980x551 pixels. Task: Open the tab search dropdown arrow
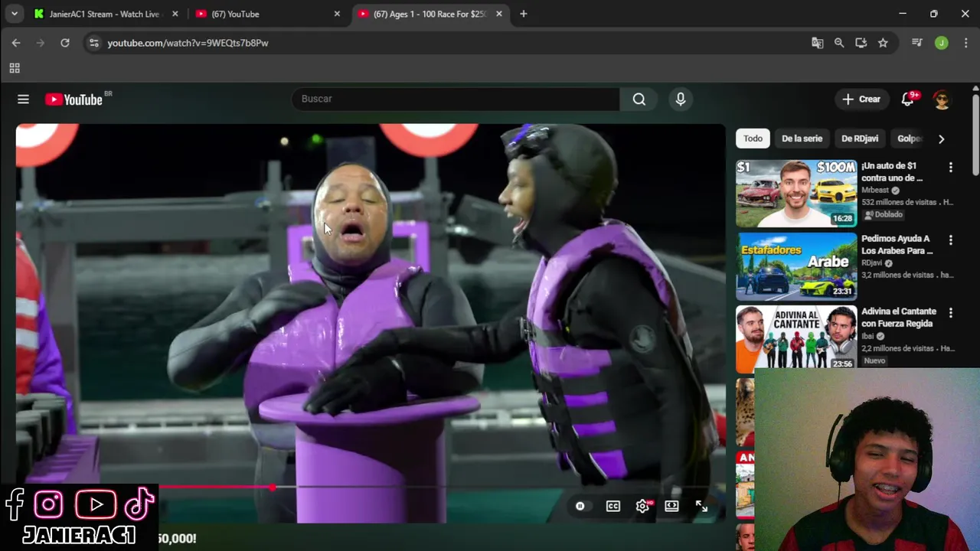click(15, 14)
